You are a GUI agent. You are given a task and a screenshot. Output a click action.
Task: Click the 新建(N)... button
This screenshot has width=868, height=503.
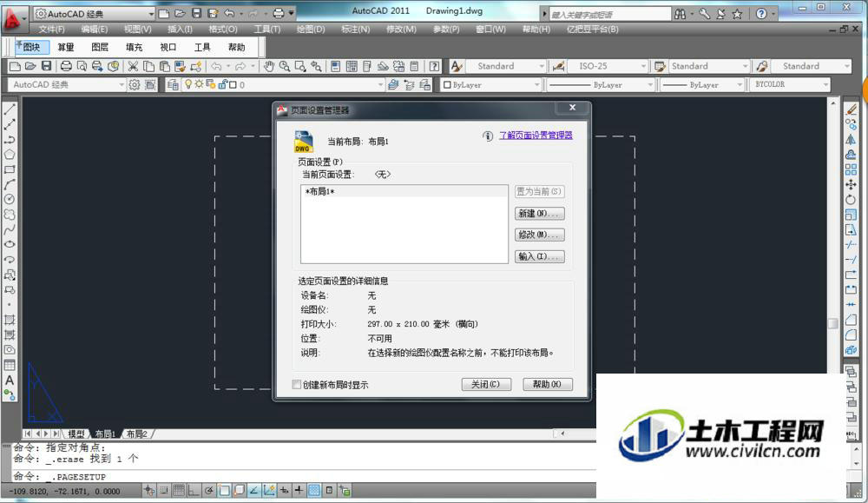[540, 214]
